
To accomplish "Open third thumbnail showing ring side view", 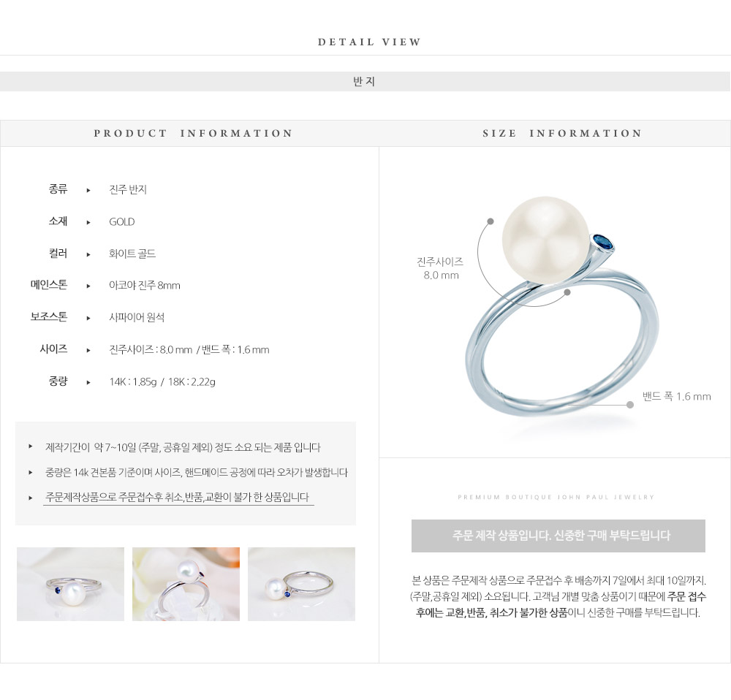I will click(302, 584).
